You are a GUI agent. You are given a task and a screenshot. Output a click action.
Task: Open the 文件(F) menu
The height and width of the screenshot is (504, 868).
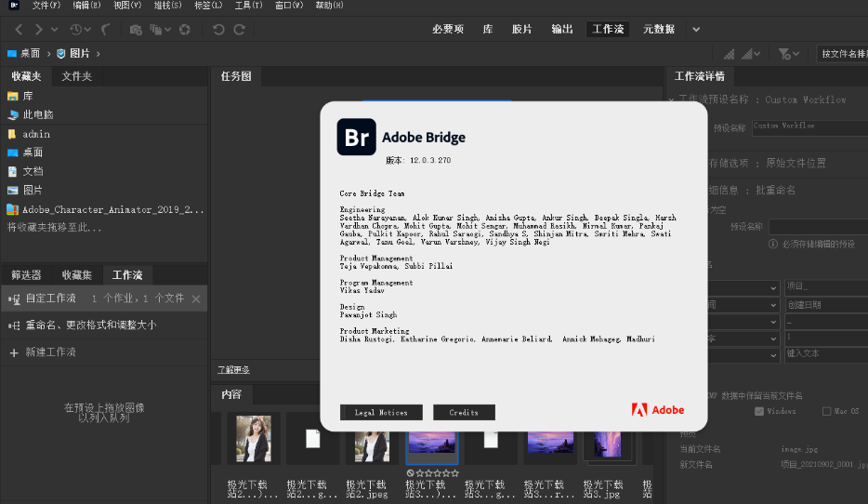point(46,6)
